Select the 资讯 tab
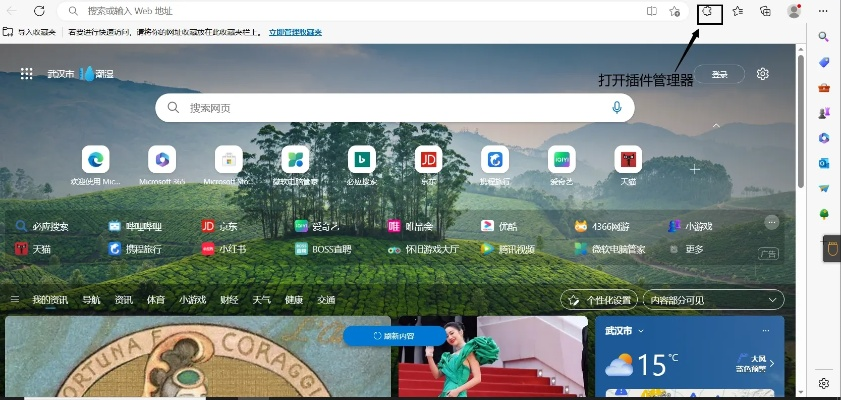841x400 pixels. (x=123, y=300)
